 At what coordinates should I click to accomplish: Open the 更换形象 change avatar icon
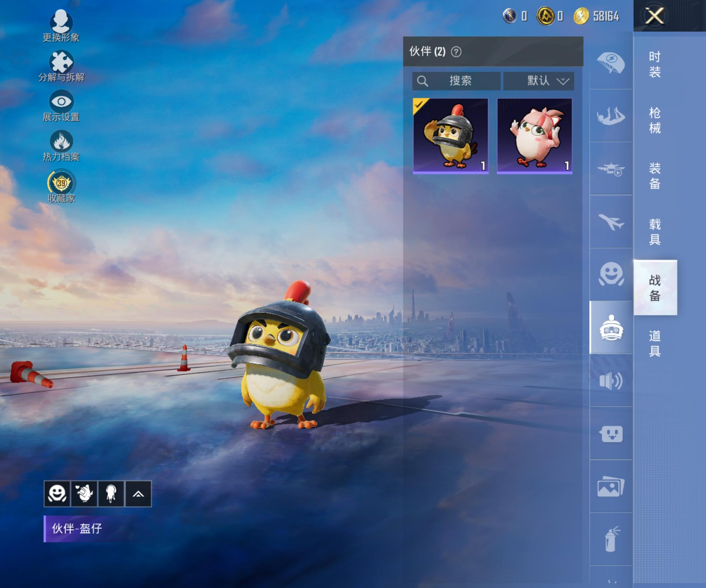click(x=61, y=22)
